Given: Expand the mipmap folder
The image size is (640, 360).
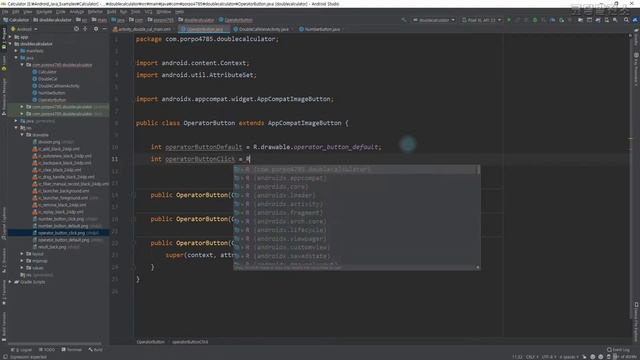Looking at the screenshot, I should tap(22, 260).
